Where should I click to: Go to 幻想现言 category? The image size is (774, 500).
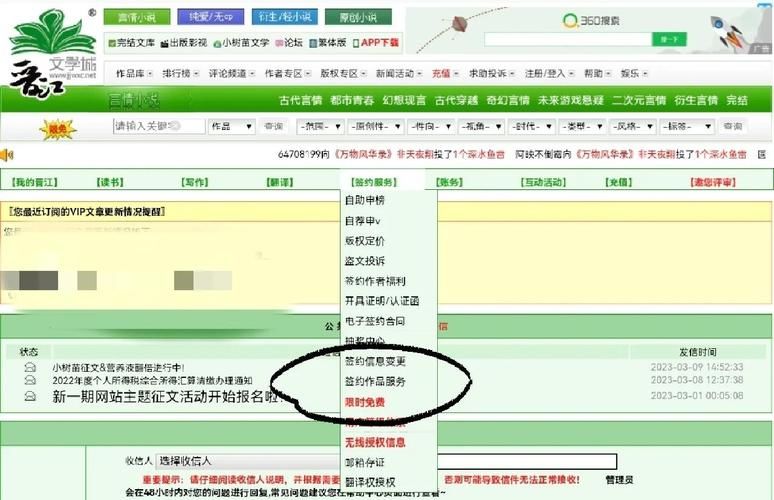[404, 100]
